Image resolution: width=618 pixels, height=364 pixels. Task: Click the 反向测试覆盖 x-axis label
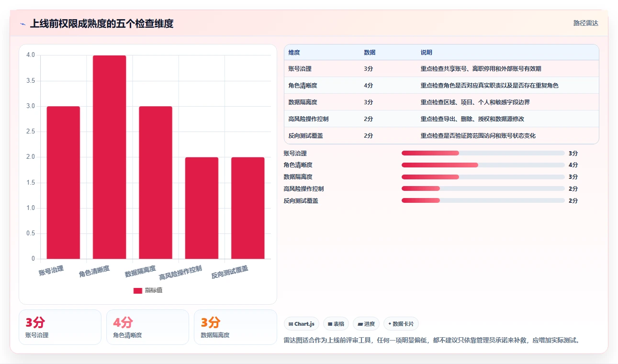tap(230, 272)
